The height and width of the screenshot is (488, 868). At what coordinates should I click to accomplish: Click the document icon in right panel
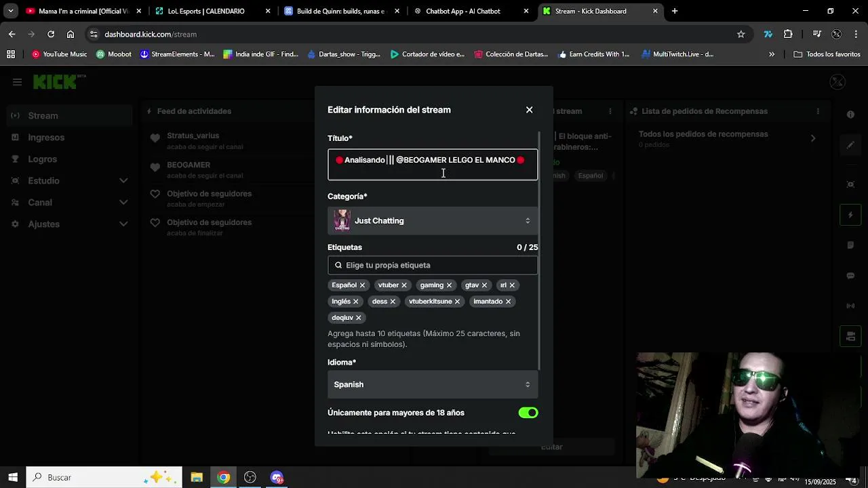click(850, 245)
